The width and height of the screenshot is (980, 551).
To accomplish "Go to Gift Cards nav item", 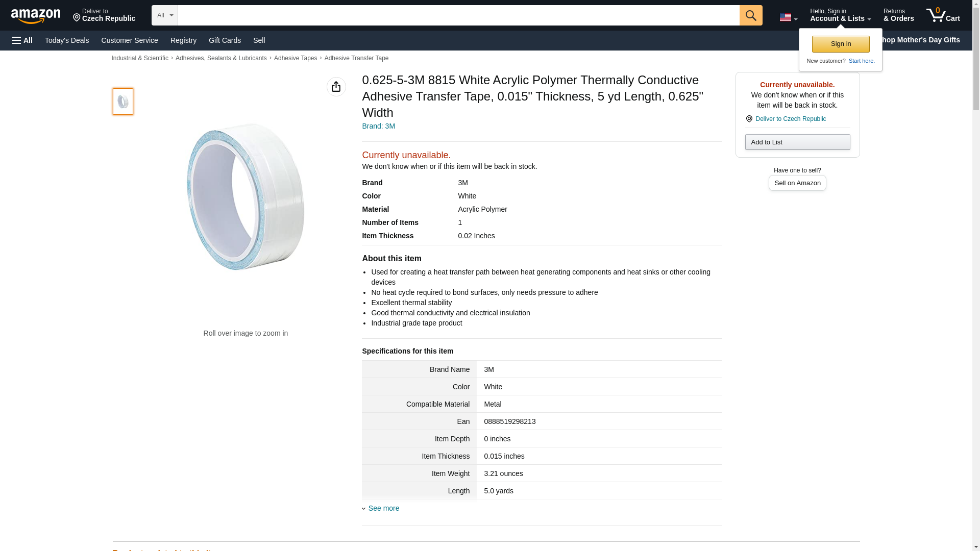I will click(225, 40).
